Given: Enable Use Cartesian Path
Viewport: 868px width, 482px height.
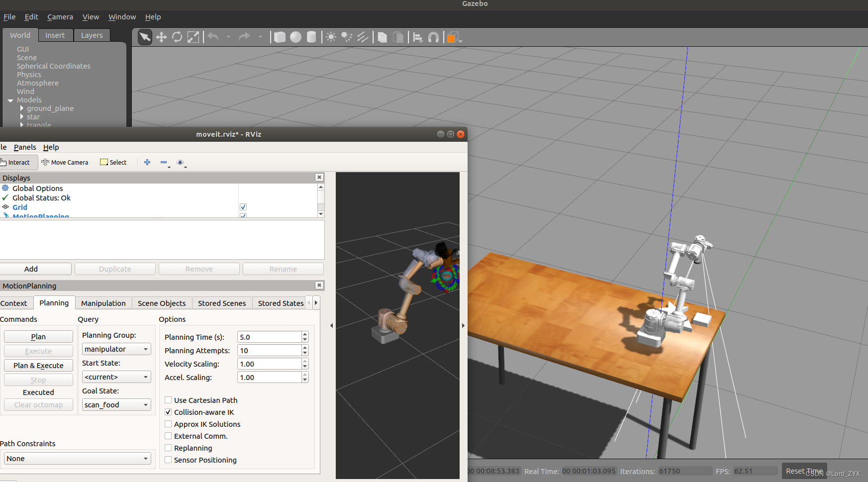Looking at the screenshot, I should (x=168, y=400).
